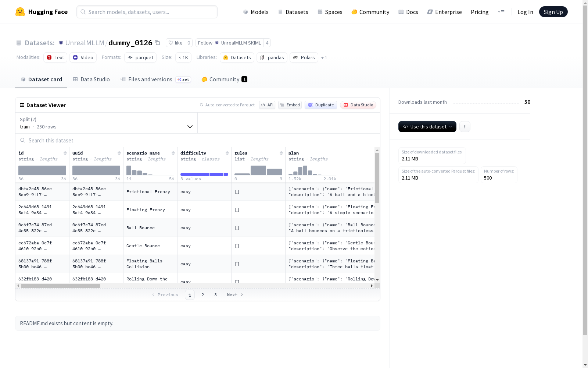
Task: Open Models in the top navigation
Action: 256,12
